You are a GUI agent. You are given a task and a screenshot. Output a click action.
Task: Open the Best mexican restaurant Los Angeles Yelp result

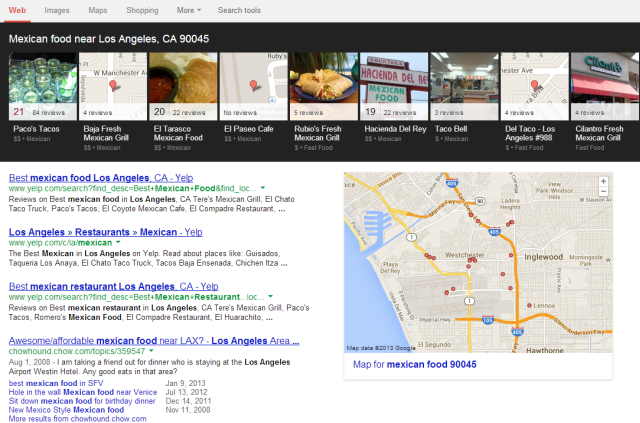tap(113, 287)
